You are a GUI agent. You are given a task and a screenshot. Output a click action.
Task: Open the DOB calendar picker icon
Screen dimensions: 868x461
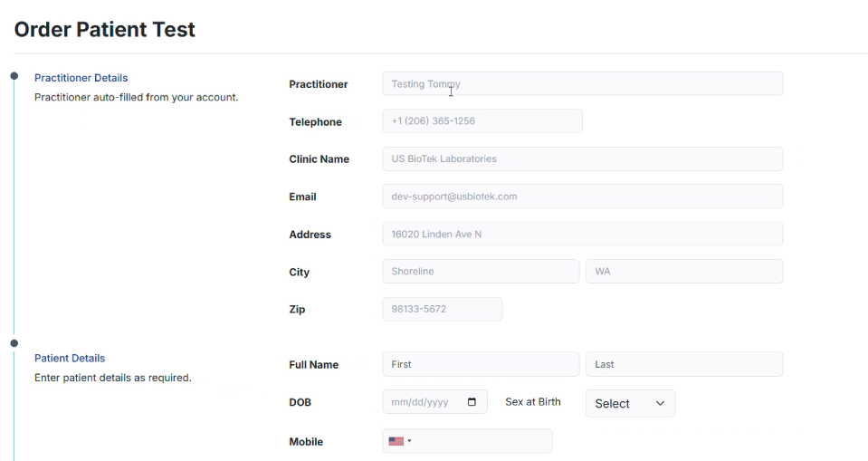(472, 402)
